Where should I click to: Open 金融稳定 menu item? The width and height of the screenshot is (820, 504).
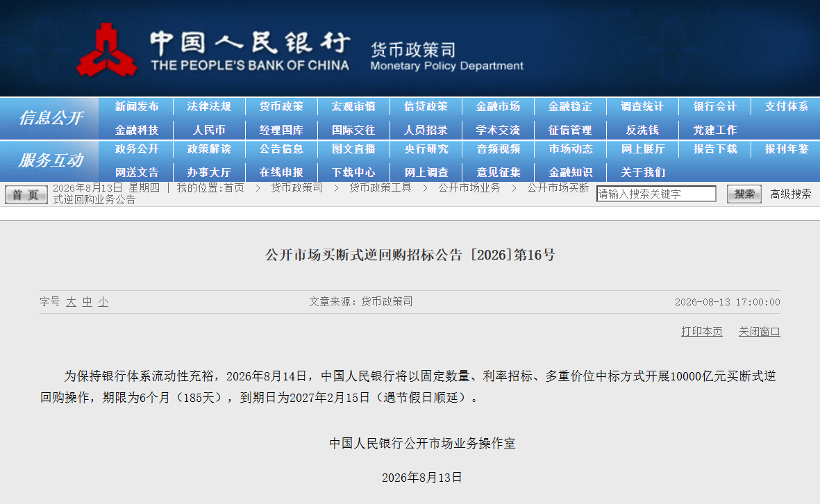[570, 107]
